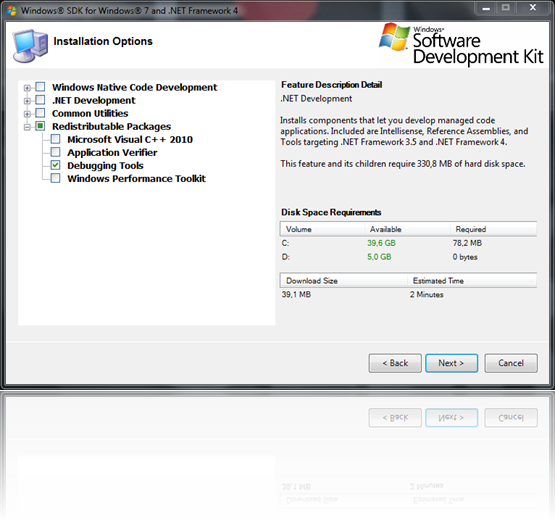The width and height of the screenshot is (555, 520).
Task: Expand Windows Native Code Development node
Action: 27,87
